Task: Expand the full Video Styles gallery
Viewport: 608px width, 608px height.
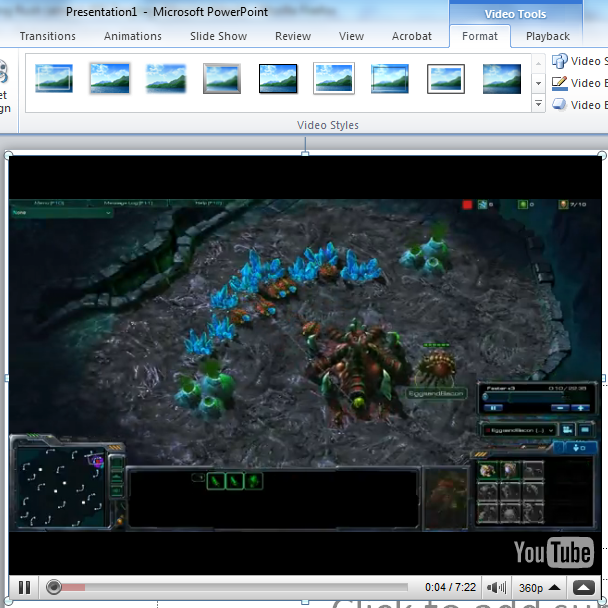Action: click(x=538, y=104)
